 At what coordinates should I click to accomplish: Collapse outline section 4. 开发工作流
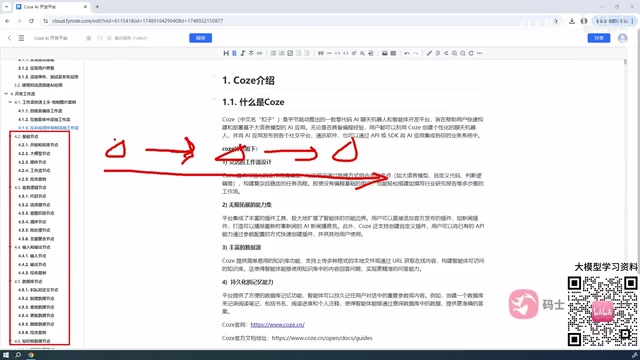tap(6, 94)
